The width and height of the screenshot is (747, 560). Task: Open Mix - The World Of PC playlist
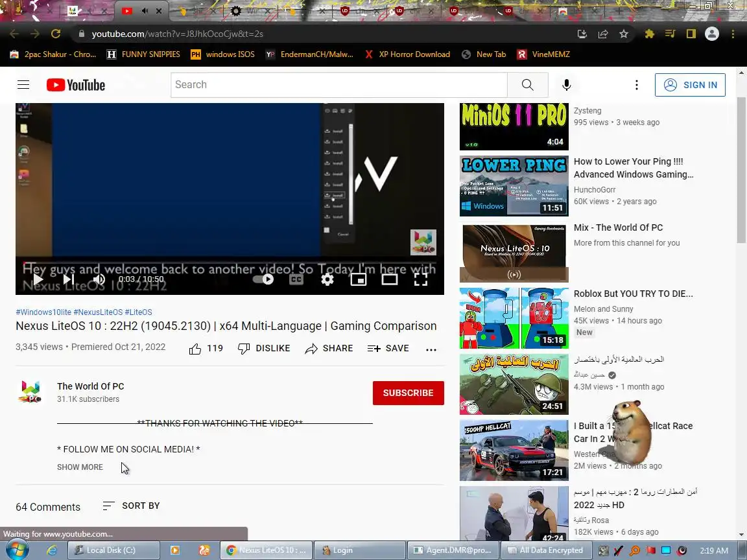point(619,227)
